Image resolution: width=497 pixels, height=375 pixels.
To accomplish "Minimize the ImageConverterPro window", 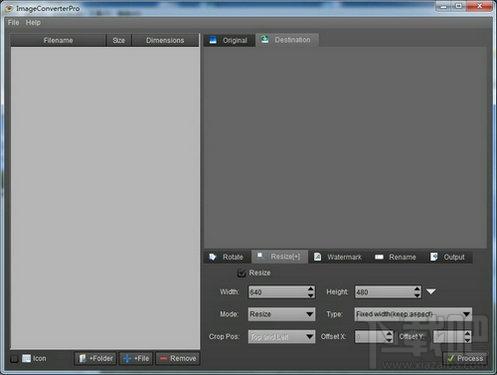I will [444, 6].
